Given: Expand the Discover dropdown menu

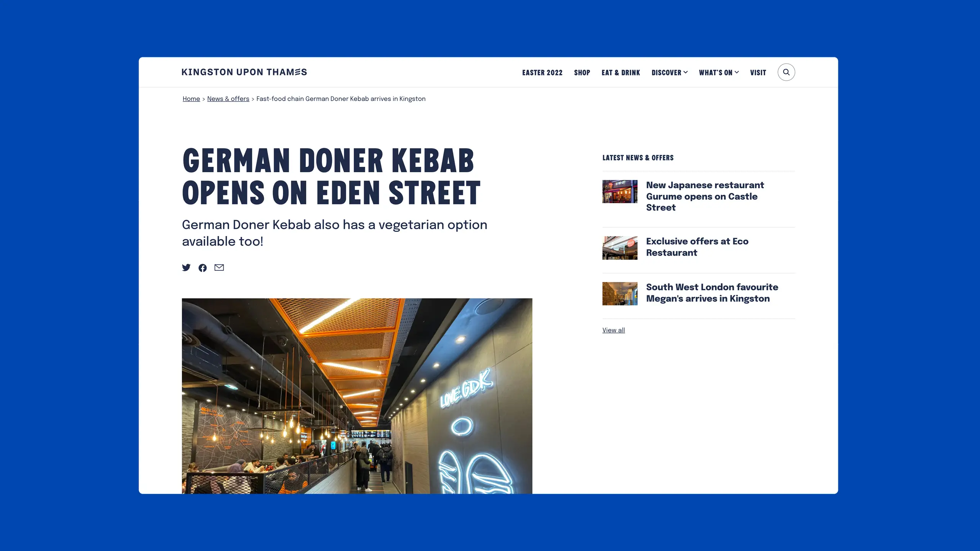Looking at the screenshot, I should click(x=670, y=73).
